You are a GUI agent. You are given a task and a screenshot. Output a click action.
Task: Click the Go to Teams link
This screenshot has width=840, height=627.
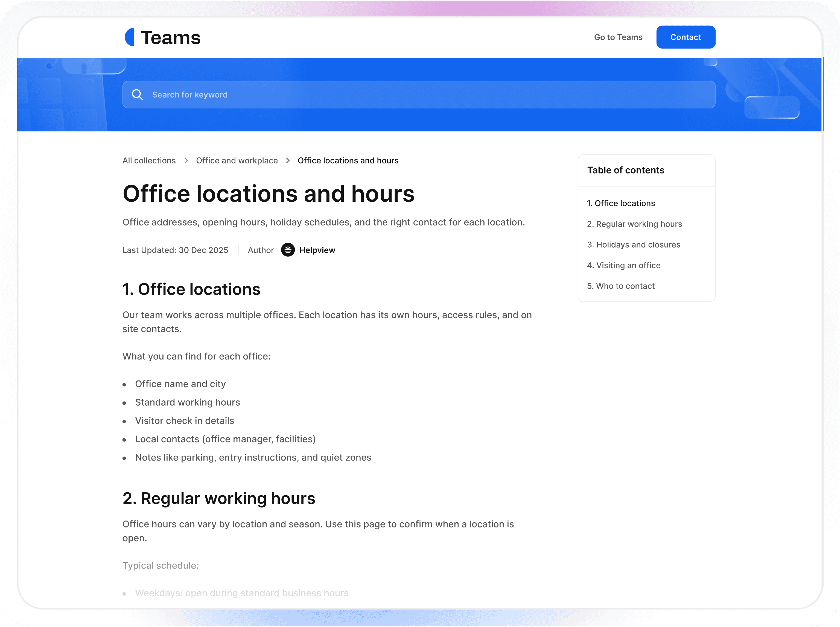[x=618, y=37]
